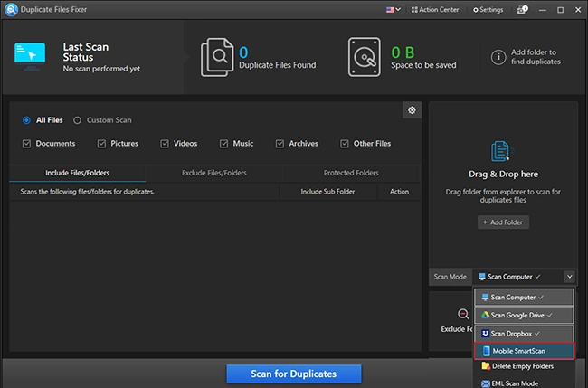The height and width of the screenshot is (388, 588).
Task: Open the Action Center
Action: (434, 10)
